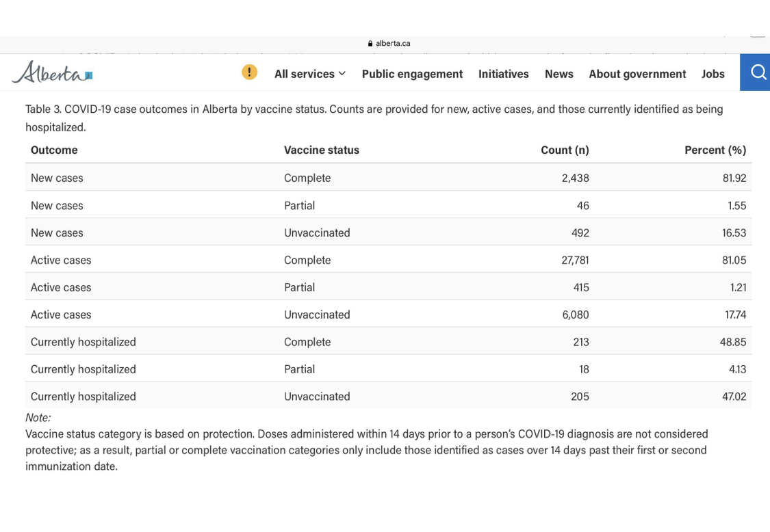Click the Percent (%) column header
Viewport: 770px width, 532px height.
715,150
